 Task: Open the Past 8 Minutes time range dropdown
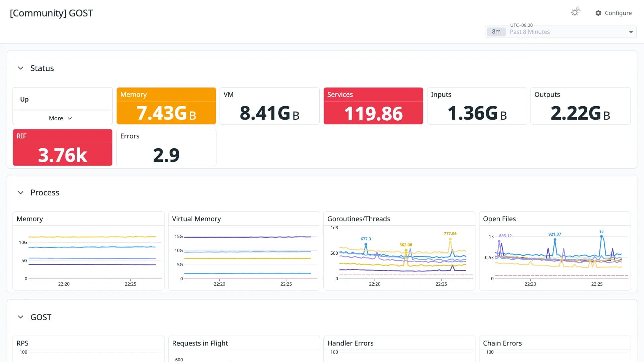(561, 32)
